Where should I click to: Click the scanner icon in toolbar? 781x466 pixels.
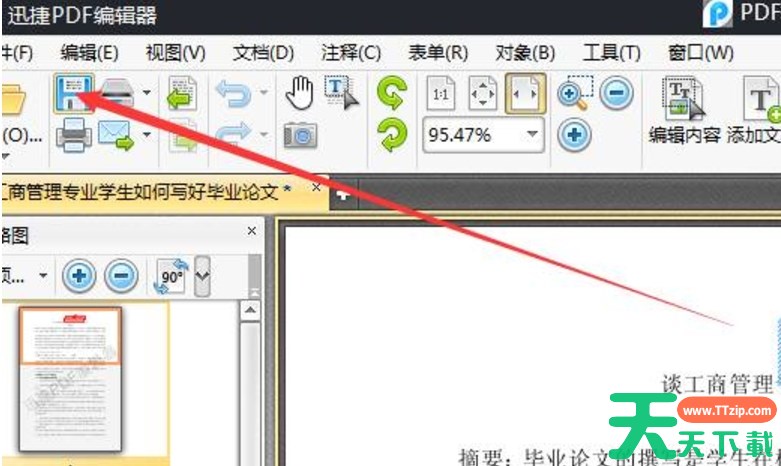118,93
